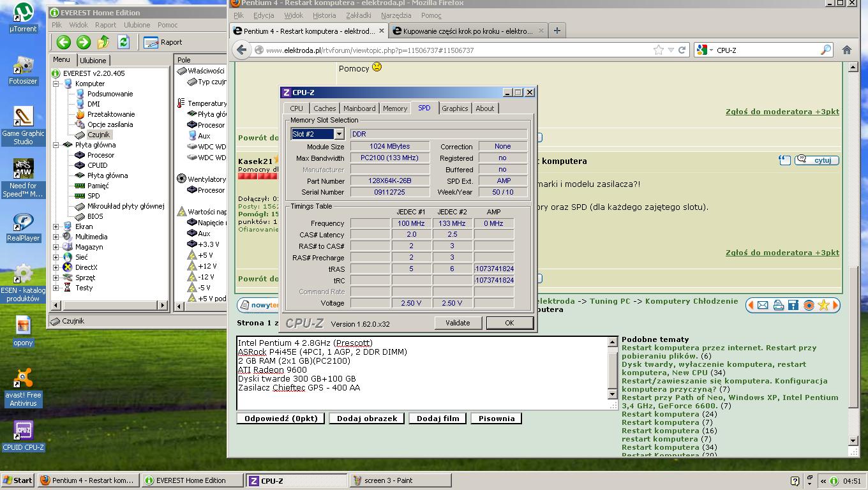This screenshot has height=490, width=868.
Task: Open the Slot #2 memory slot dropdown
Action: coord(339,134)
